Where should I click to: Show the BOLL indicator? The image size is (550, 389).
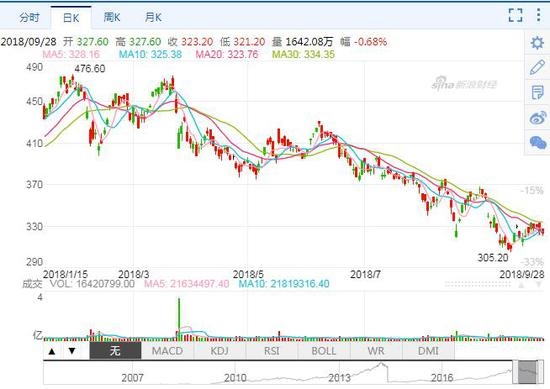point(324,351)
